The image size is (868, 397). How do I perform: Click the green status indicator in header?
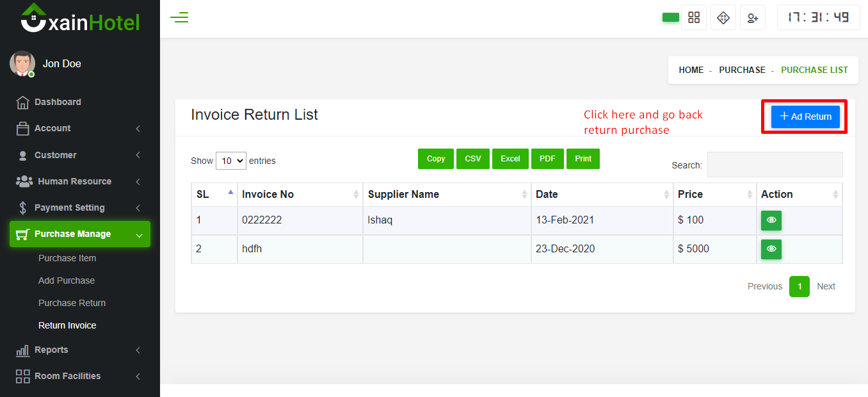point(670,18)
